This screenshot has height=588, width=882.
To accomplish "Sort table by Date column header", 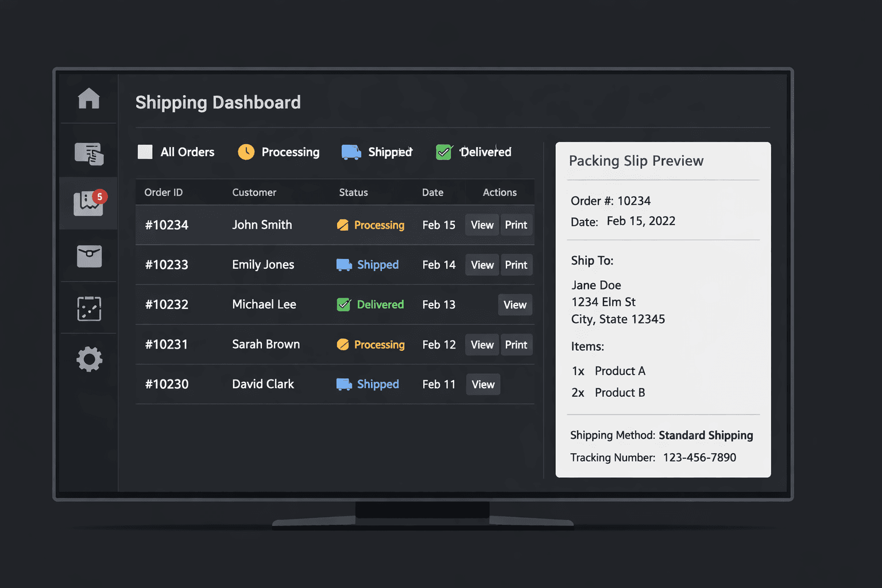I will point(432,192).
